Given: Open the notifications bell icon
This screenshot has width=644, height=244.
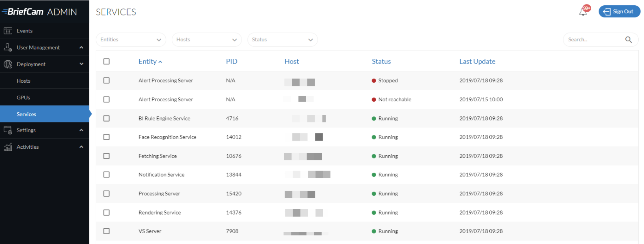Looking at the screenshot, I should tap(583, 12).
